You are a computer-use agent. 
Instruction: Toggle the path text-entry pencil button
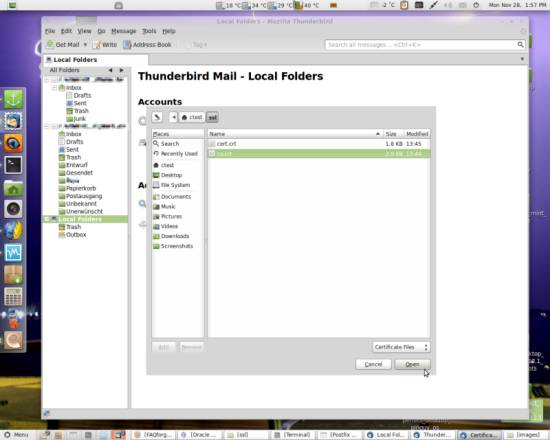click(157, 117)
